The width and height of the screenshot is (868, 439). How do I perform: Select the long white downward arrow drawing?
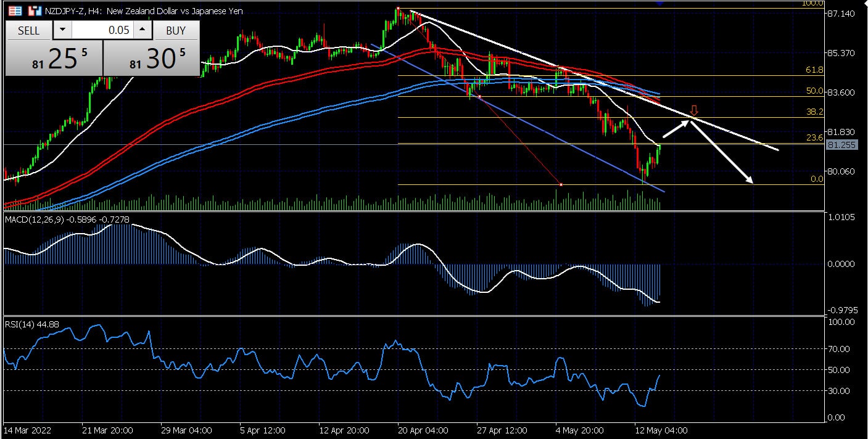(x=722, y=152)
